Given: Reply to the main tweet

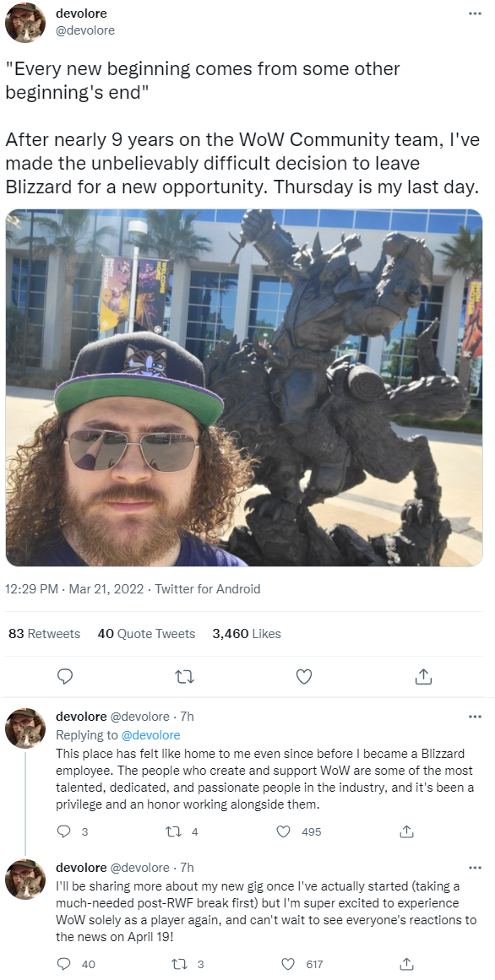Looking at the screenshot, I should tap(64, 676).
